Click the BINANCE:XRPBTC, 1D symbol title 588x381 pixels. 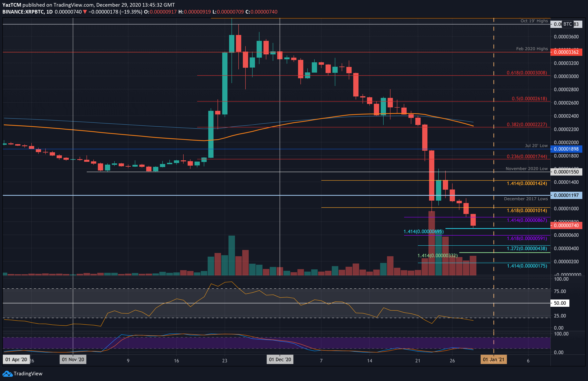pos(27,12)
